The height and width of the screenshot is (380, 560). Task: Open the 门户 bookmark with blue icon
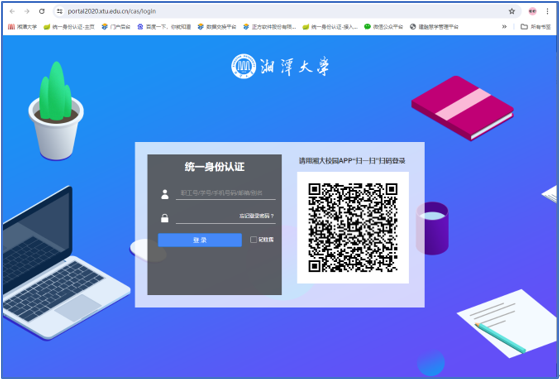click(x=116, y=27)
